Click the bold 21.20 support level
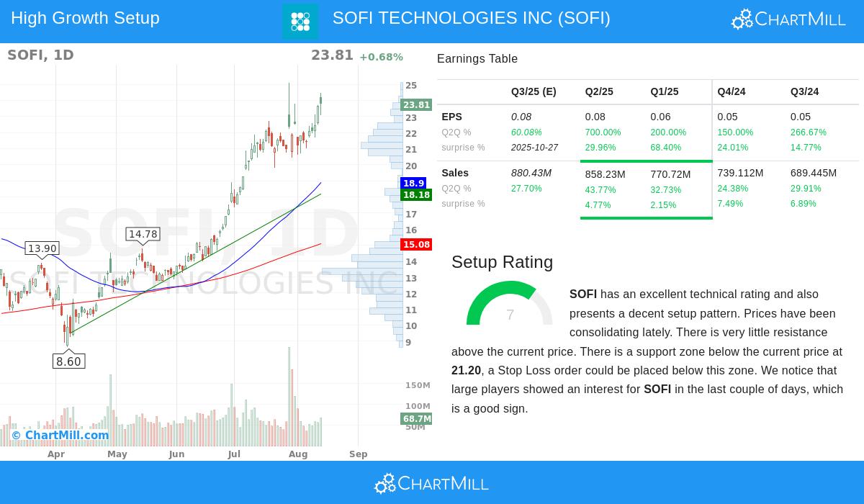864x504 pixels. coord(466,371)
